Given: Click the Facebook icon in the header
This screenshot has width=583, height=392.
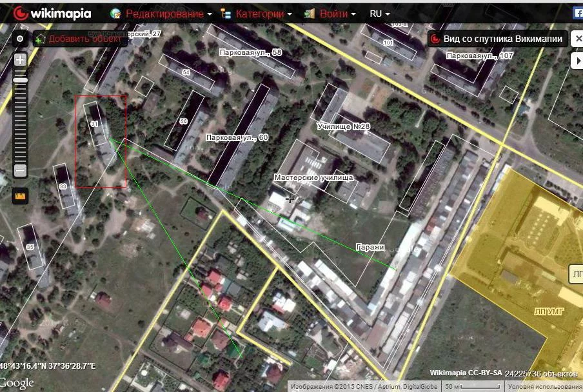Looking at the screenshot, I should click(x=578, y=14).
